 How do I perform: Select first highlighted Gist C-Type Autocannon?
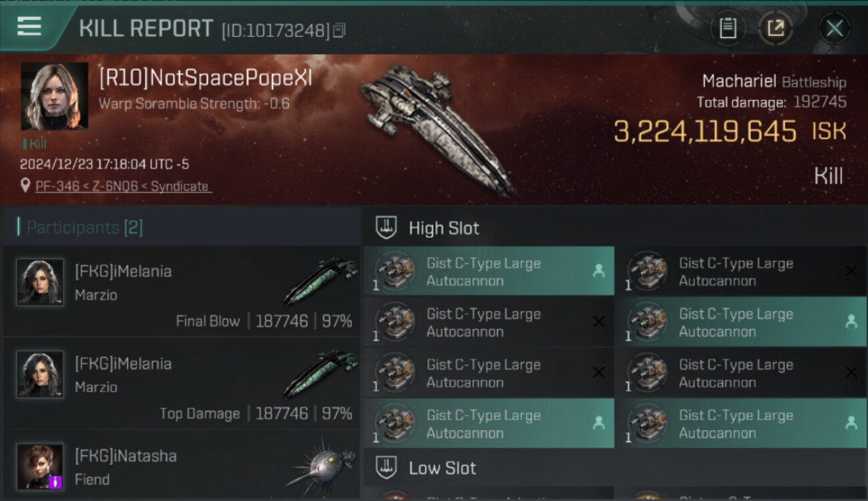click(x=488, y=271)
